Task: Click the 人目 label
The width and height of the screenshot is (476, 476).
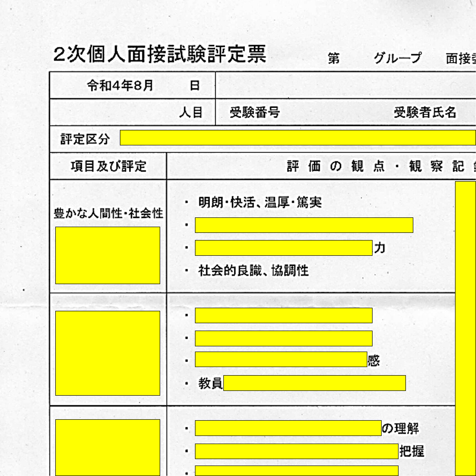Action: click(191, 113)
